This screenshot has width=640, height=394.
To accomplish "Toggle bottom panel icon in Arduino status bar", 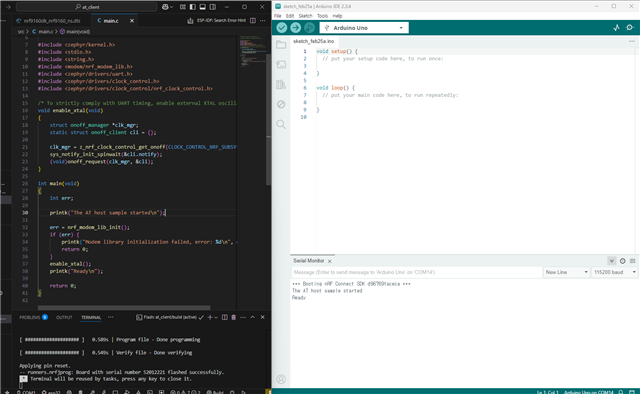I will coord(632,392).
